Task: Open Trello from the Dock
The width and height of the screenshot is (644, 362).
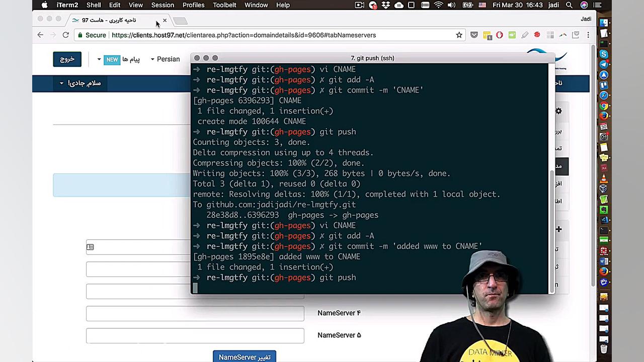Action: click(604, 85)
